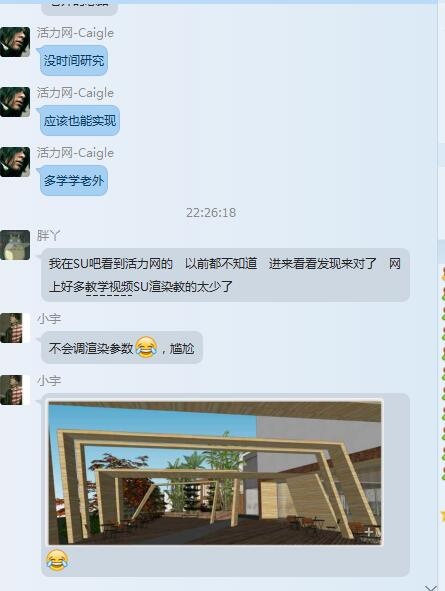This screenshot has width=445, height=591.
Task: Open Caigle's avatar beside 应该也能实现 message
Action: click(15, 102)
